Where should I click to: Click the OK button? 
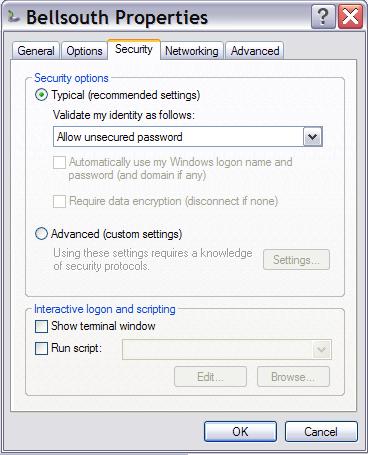pos(240,432)
